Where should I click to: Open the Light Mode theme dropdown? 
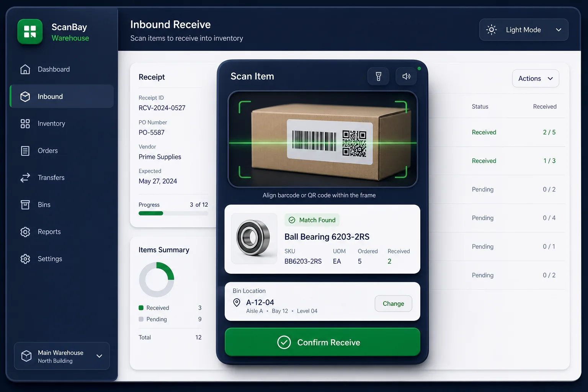[524, 30]
